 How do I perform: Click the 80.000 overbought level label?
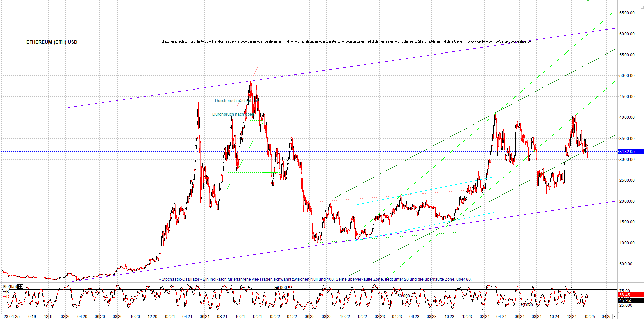281,288
